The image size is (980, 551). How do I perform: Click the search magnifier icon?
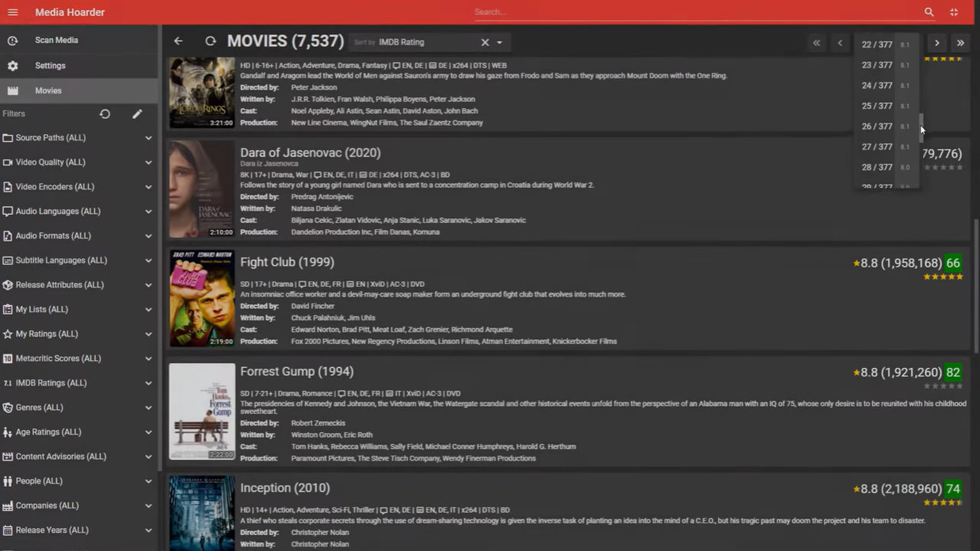(x=929, y=13)
